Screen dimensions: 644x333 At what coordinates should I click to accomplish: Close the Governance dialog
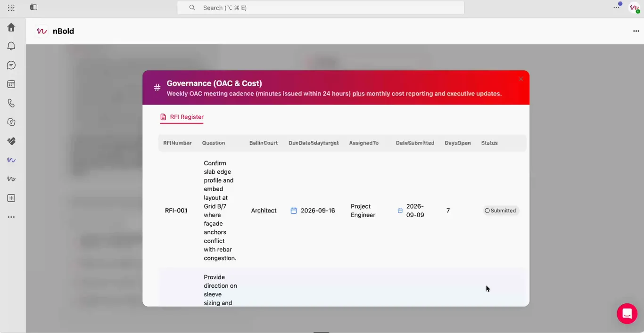(x=521, y=79)
